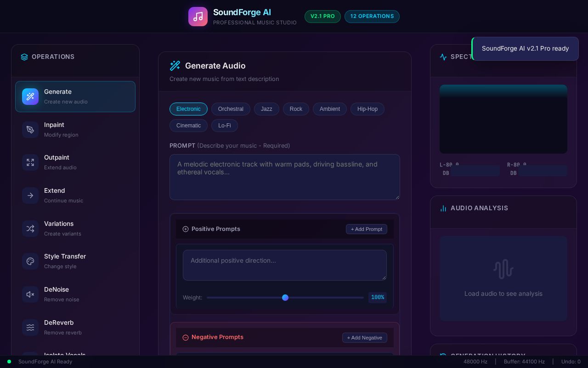Select the Generate magic wand icon
The height and width of the screenshot is (368, 588).
coord(30,97)
